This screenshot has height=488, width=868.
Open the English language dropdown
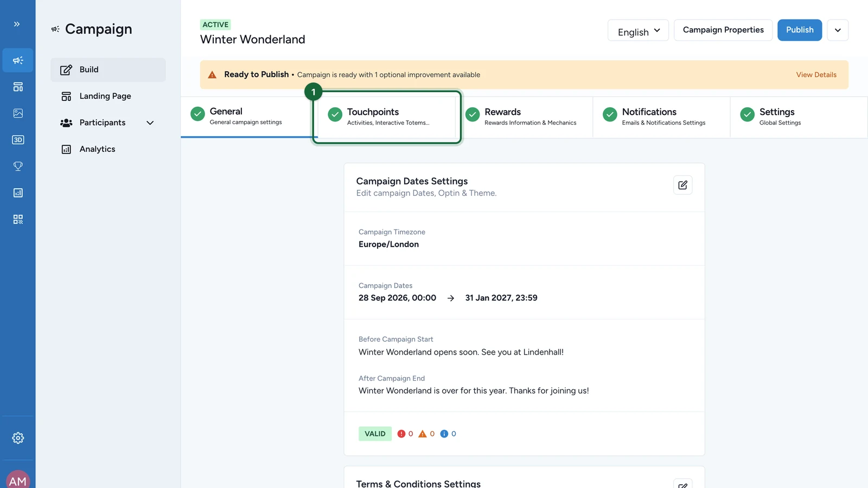tap(638, 30)
